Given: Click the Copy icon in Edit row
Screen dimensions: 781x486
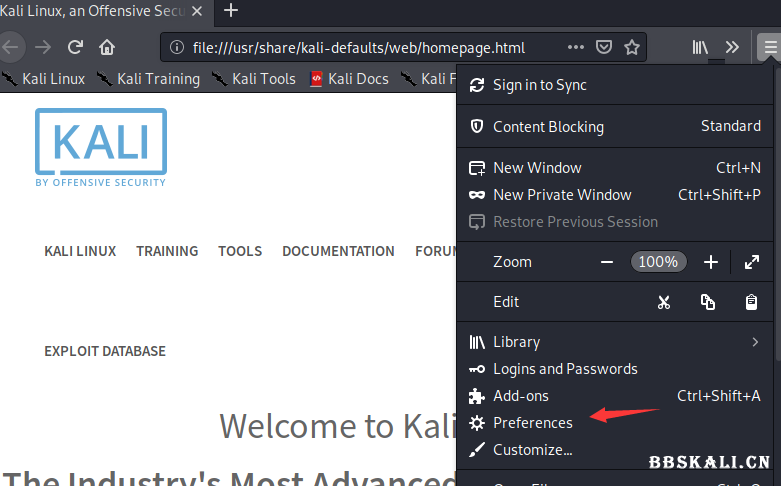Looking at the screenshot, I should tap(708, 302).
